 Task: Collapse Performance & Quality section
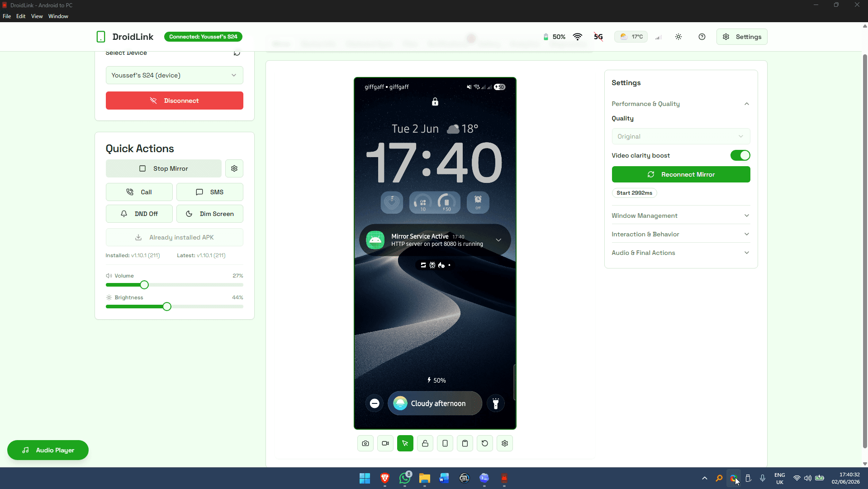pyautogui.click(x=681, y=104)
